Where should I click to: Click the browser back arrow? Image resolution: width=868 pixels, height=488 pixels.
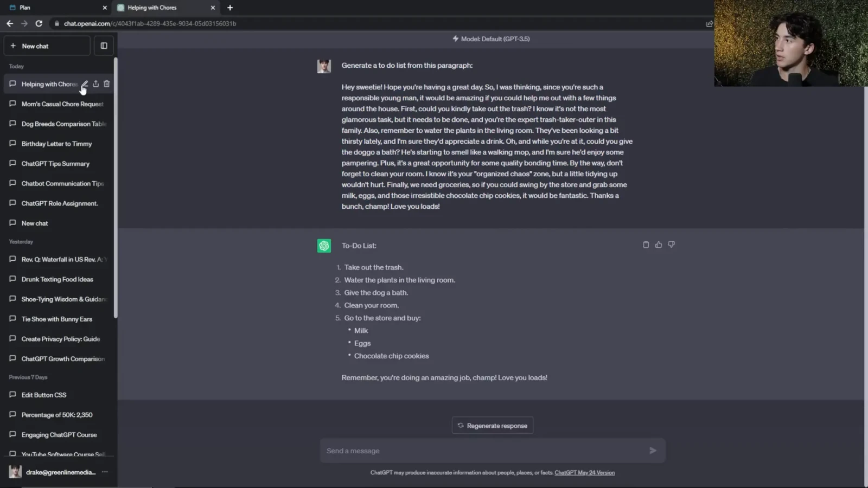(x=10, y=23)
